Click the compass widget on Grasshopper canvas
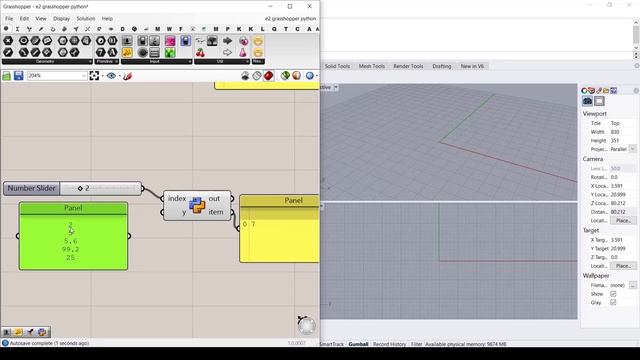Viewport: 640px width, 360px height. click(306, 325)
